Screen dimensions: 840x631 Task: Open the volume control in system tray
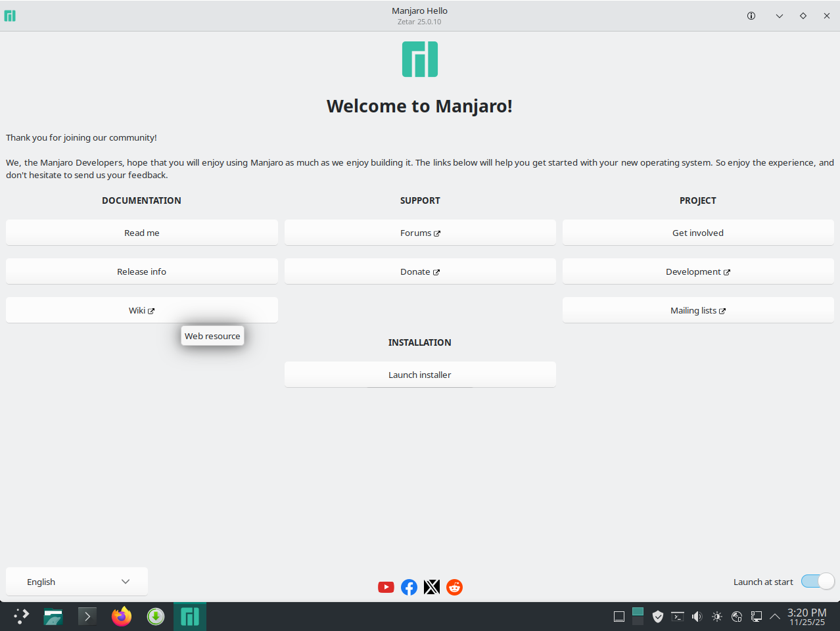(x=697, y=617)
